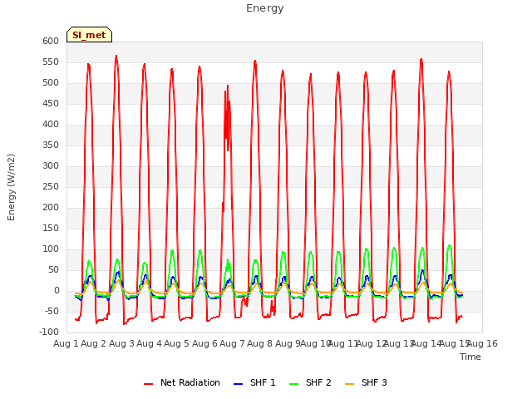Select the orange SHF 3 legend swatch

click(x=349, y=384)
